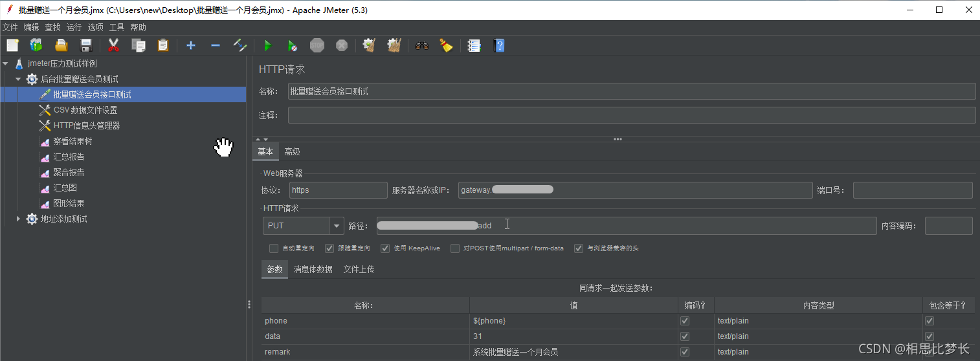Click into the 协议 field showing https

click(339, 190)
